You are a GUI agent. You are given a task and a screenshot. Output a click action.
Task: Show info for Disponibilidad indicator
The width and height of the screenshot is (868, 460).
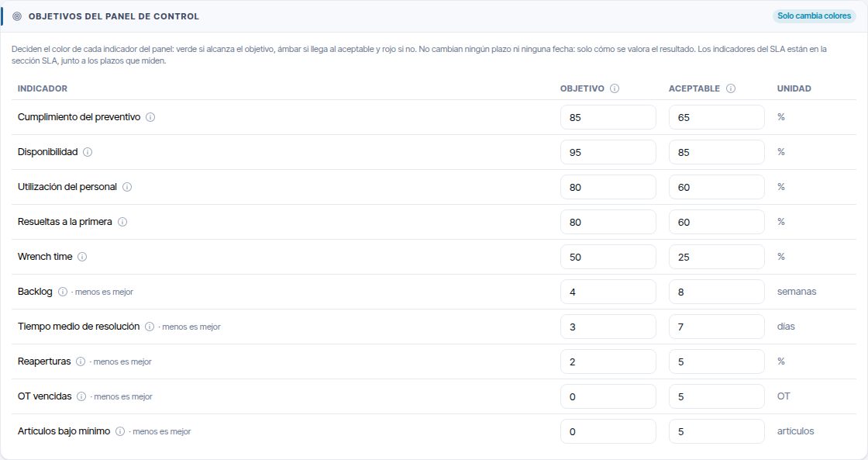[x=88, y=152]
